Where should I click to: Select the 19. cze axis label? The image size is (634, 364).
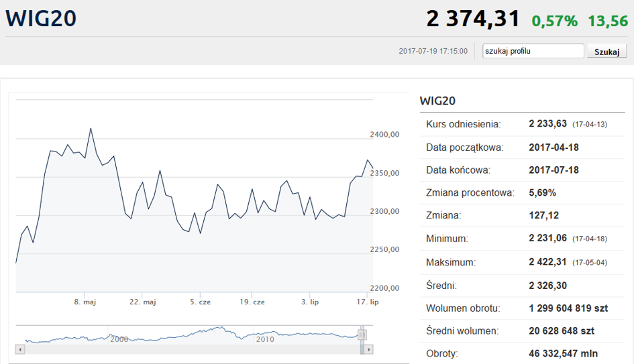(252, 302)
